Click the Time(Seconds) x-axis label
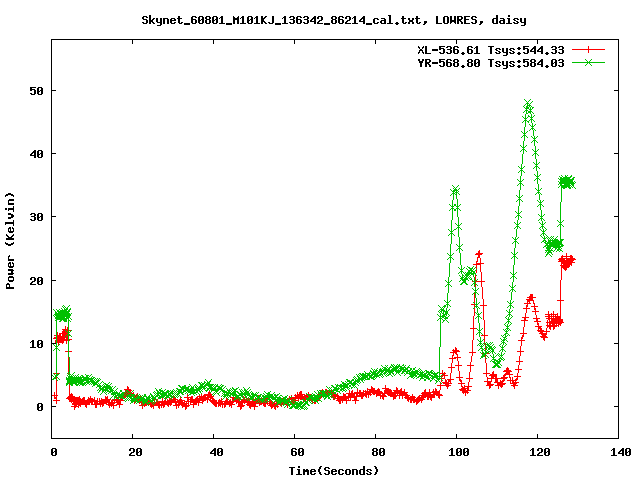The image size is (640, 480). [334, 471]
